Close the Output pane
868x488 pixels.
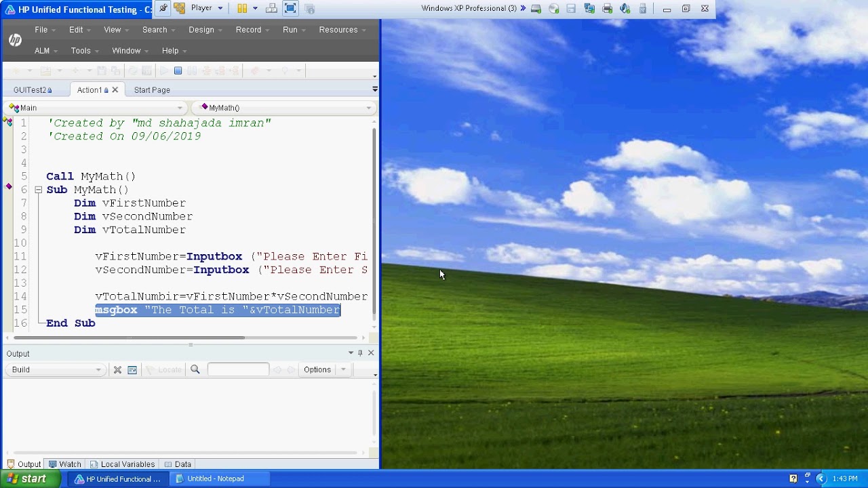pos(370,353)
